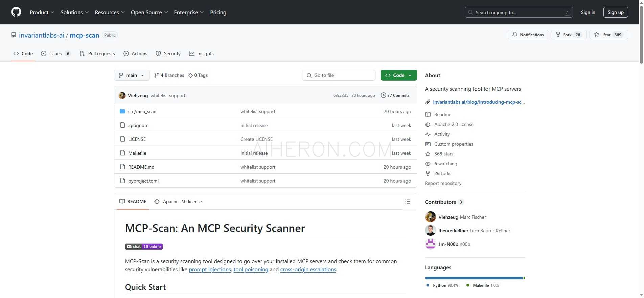Click the link chain icon under About
The width and height of the screenshot is (644, 298).
[x=428, y=102]
